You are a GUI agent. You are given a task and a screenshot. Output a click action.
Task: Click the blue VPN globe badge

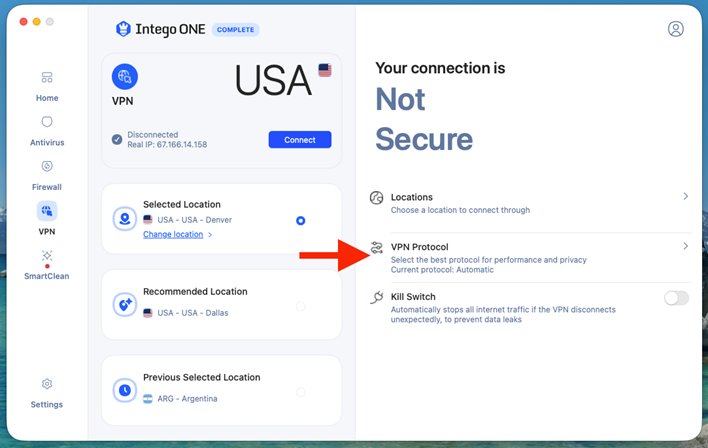(x=125, y=76)
